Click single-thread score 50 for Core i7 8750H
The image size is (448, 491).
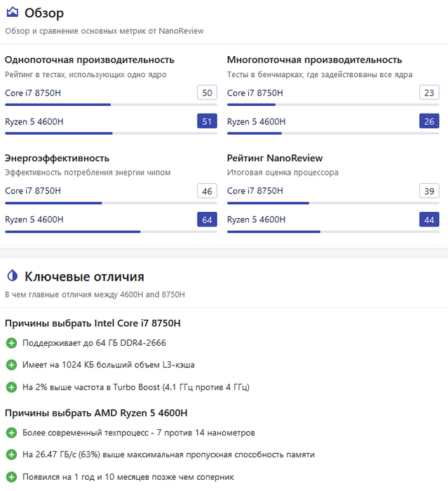207,93
